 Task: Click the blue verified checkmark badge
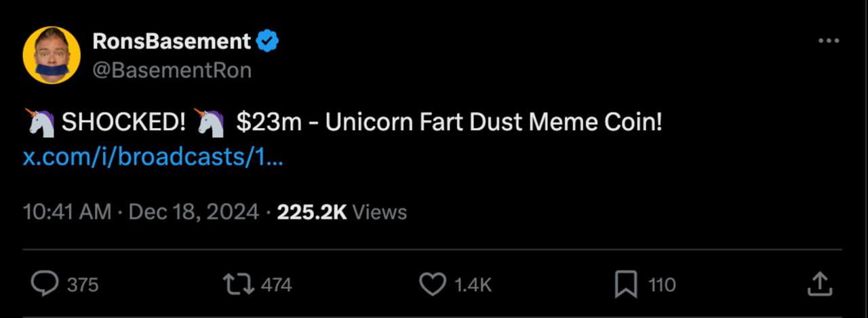267,42
